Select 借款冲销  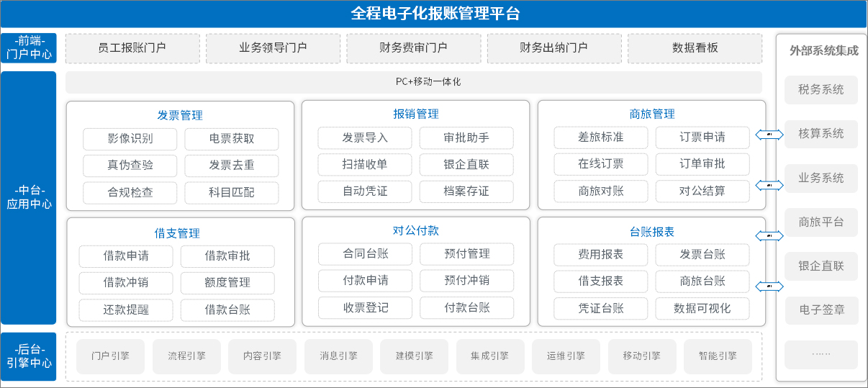click(x=126, y=283)
